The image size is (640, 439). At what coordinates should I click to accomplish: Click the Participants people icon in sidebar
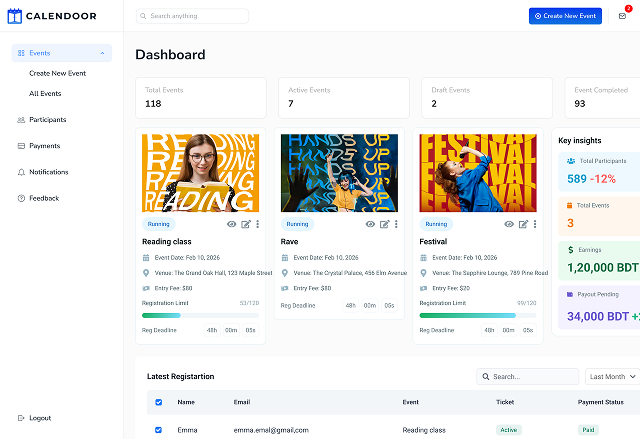click(x=21, y=120)
